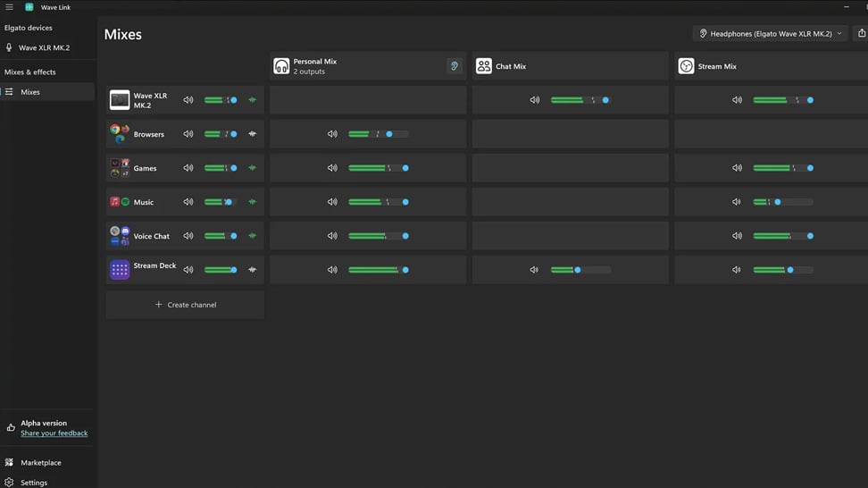Open the hamburger navigation menu
Screen dimensions: 868x488
[x=10, y=7]
